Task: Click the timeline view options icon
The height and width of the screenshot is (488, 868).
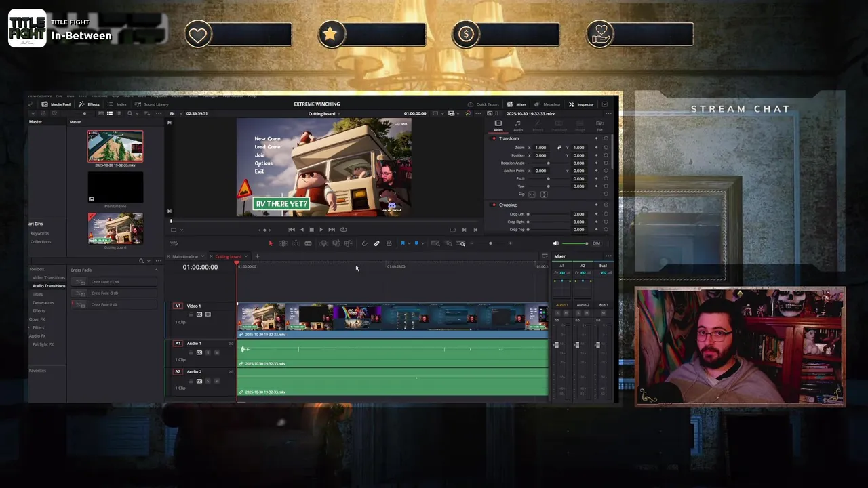Action: [174, 243]
